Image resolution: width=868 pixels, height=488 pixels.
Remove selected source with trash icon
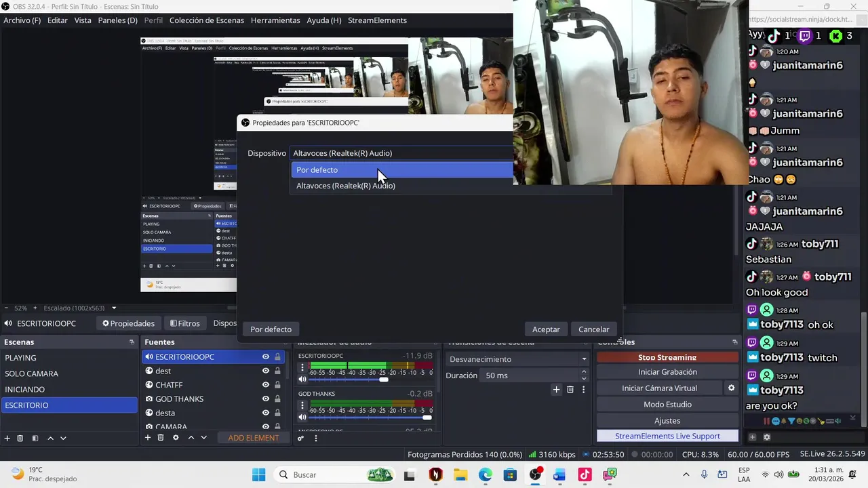[161, 438]
